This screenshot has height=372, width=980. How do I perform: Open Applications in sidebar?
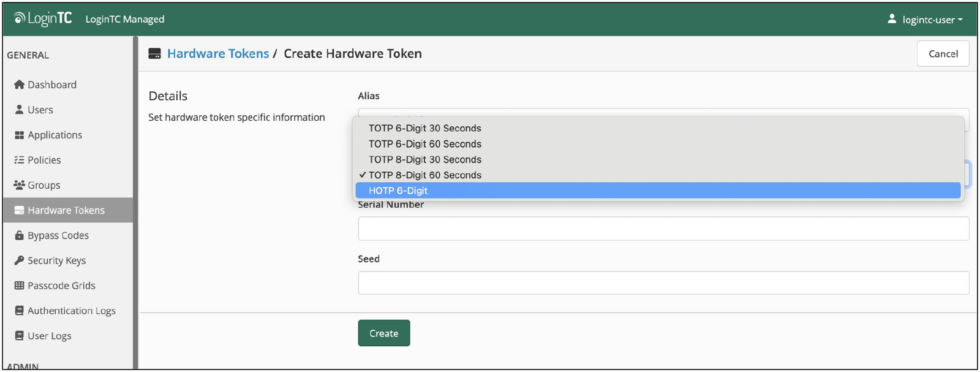coord(67,135)
